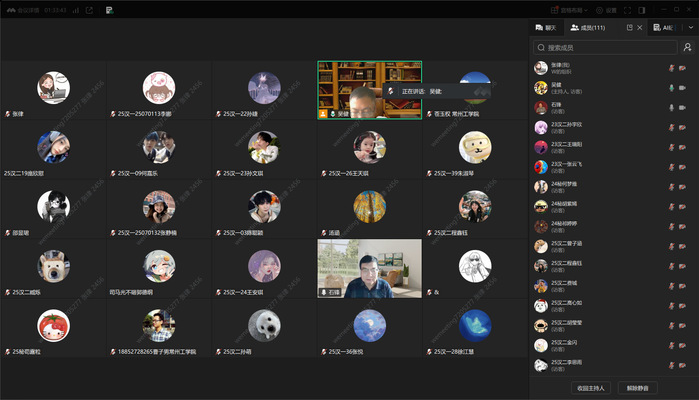This screenshot has height=400, width=699.
Task: Select the 吴健 speaker video tile
Action: point(369,90)
